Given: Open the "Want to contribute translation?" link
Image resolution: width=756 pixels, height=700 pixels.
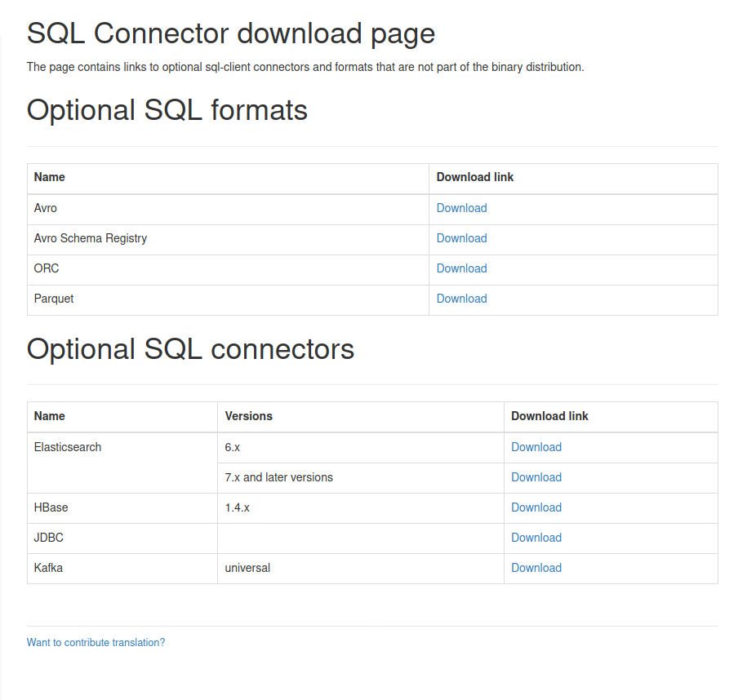Looking at the screenshot, I should [96, 643].
